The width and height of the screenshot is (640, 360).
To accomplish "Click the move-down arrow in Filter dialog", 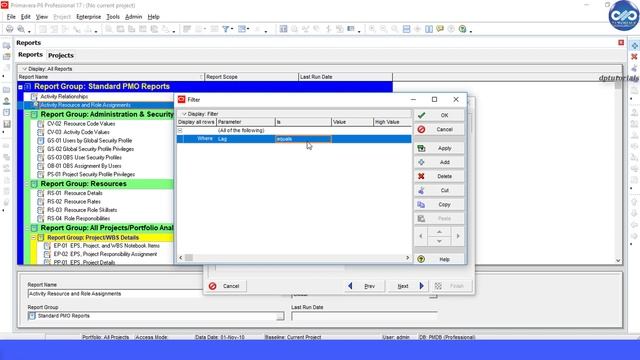I will [x=439, y=241].
